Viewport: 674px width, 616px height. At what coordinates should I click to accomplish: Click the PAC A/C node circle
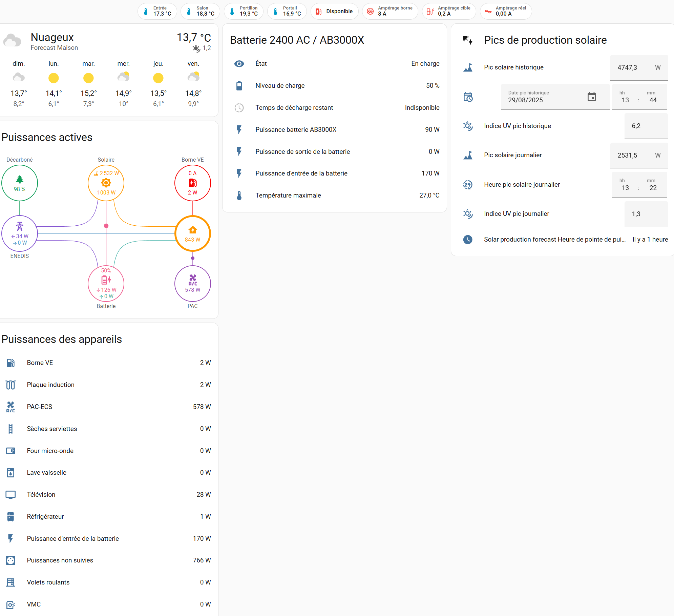(x=192, y=283)
